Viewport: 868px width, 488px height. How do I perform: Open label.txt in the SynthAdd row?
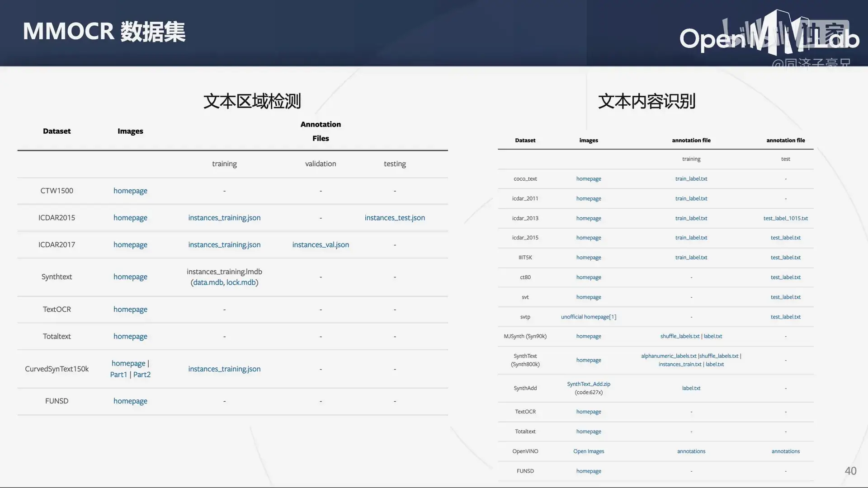tap(691, 389)
